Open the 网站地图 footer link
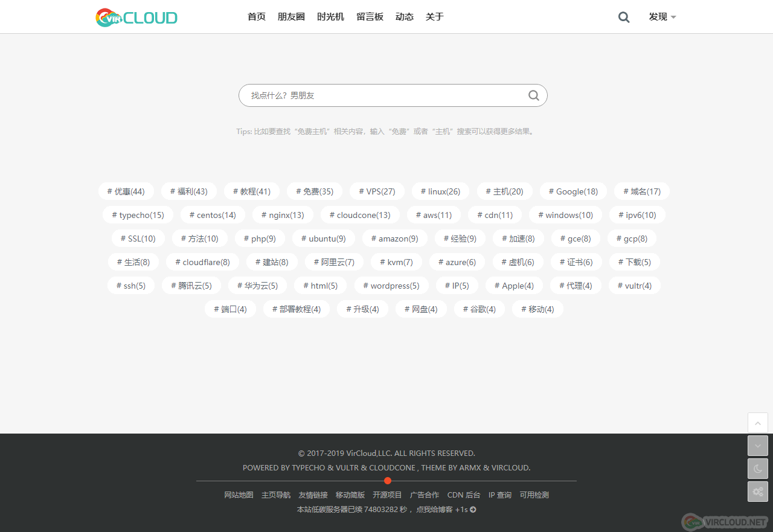 239,495
